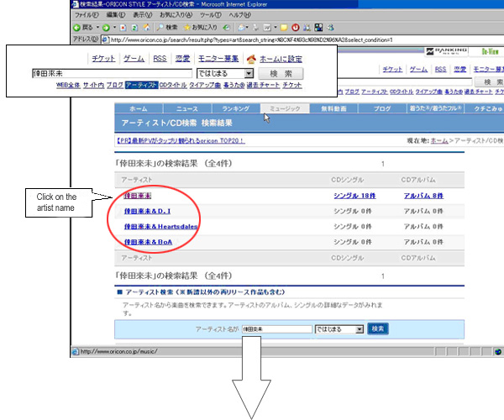This screenshot has height=420, width=504.
Task: Click the Internet zone globe in status bar
Action: [498, 352]
